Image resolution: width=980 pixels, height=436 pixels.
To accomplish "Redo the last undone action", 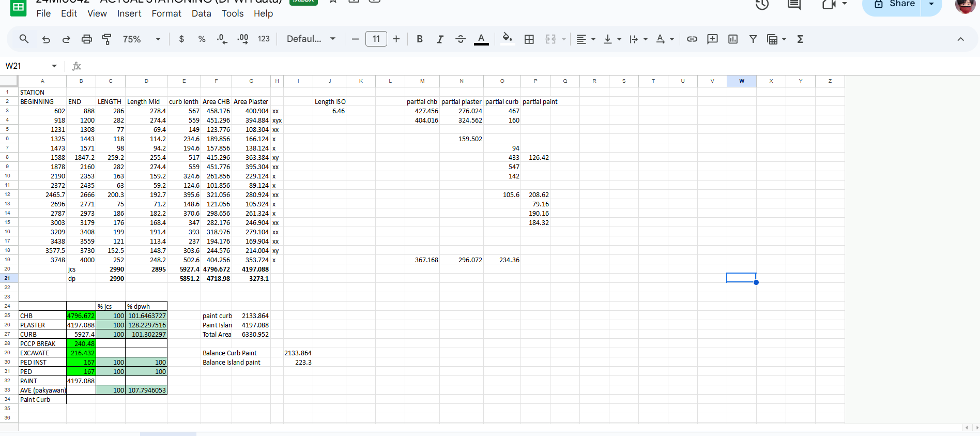I will [66, 39].
